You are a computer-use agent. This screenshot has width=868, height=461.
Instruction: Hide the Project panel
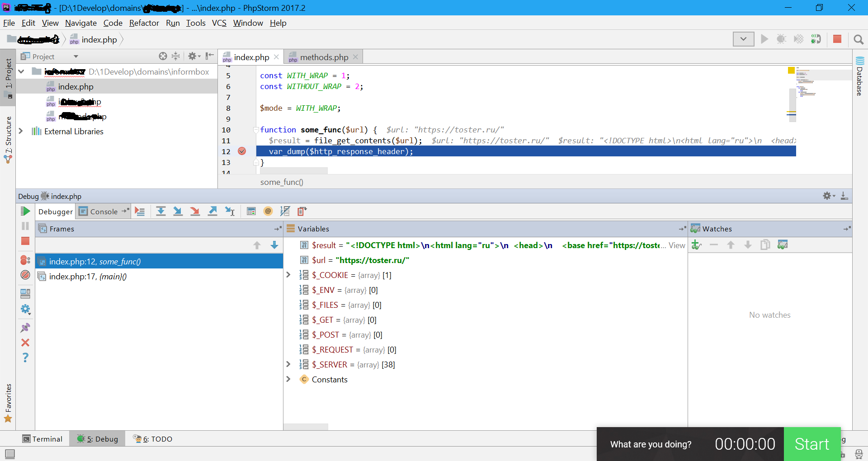click(209, 56)
